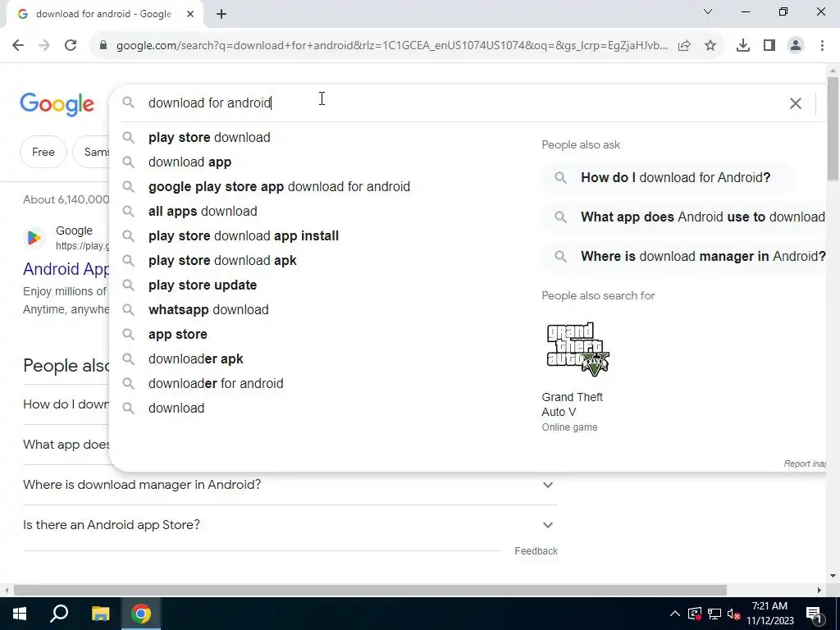Expand 'Where is download manager in Android?' question
Screen dimensions: 840x630
point(290,485)
